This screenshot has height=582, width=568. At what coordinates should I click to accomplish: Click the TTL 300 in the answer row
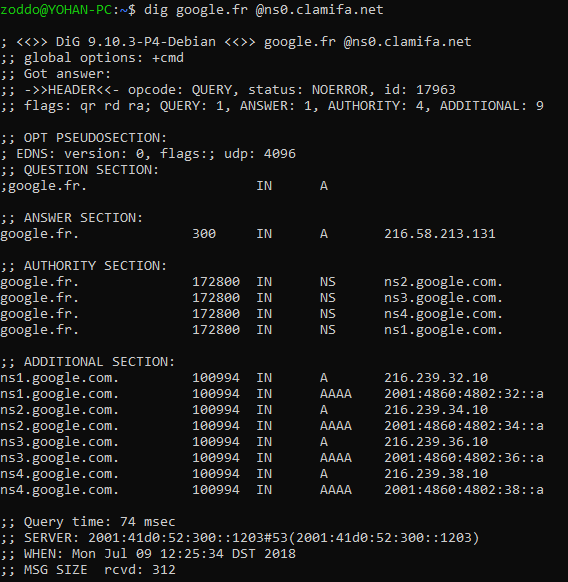[204, 234]
